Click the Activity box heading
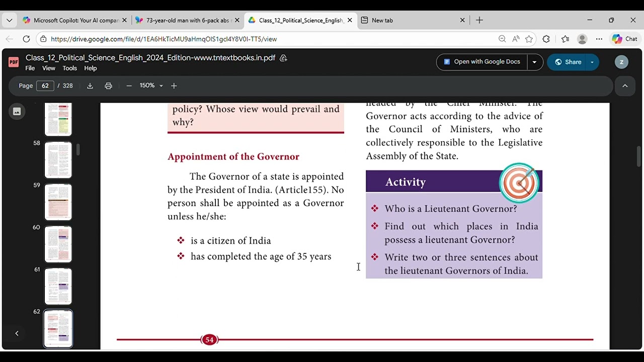This screenshot has width=644, height=362. pyautogui.click(x=406, y=182)
